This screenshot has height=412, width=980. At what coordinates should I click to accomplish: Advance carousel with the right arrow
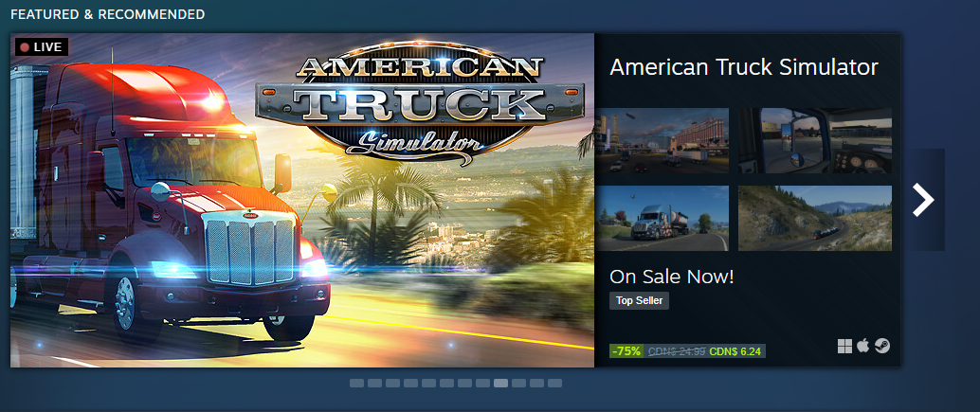[923, 200]
